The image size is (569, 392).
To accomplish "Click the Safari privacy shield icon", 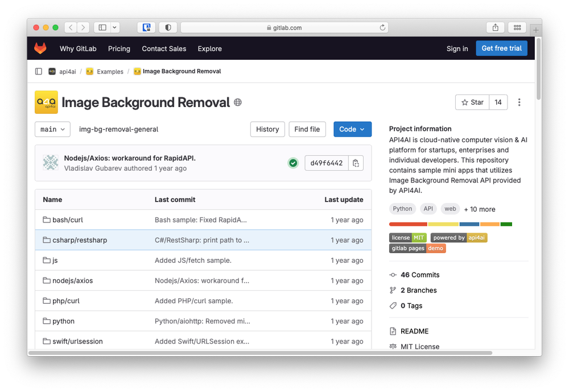I will (168, 27).
